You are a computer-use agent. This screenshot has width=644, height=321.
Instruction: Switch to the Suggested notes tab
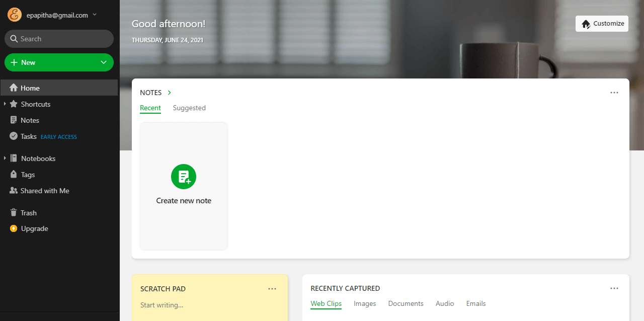189,108
